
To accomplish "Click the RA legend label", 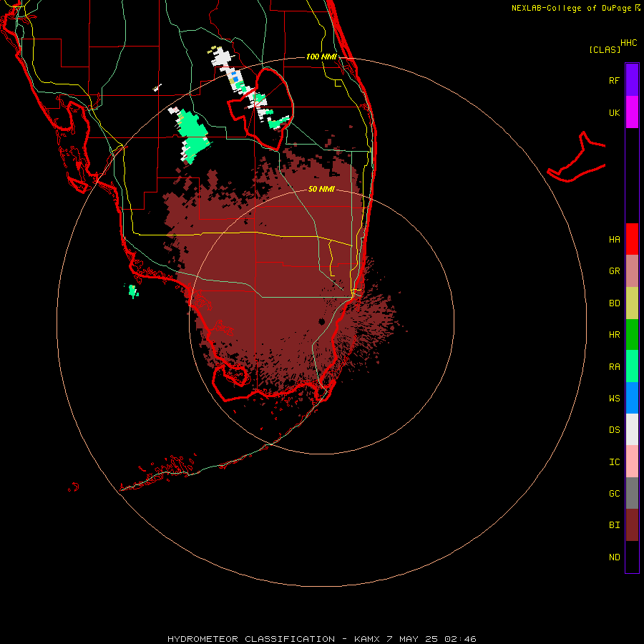I will click(x=614, y=366).
